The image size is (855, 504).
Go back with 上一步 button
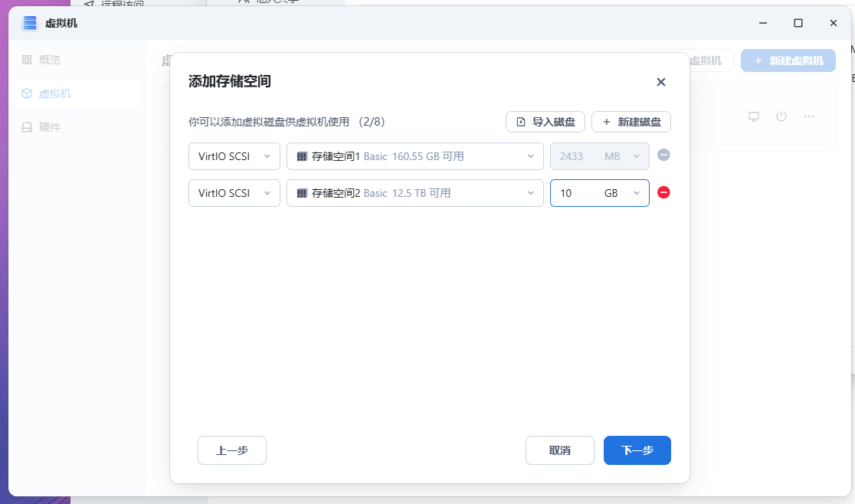click(231, 450)
